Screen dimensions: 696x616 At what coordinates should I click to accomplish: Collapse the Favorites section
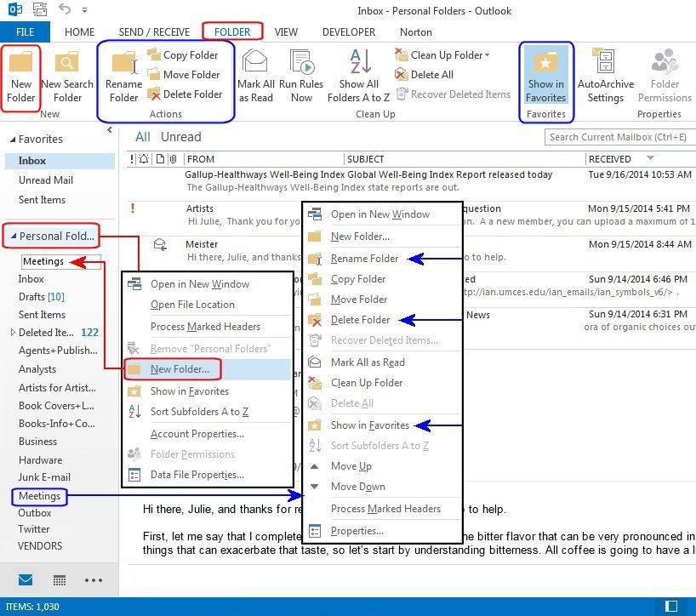tap(10, 140)
